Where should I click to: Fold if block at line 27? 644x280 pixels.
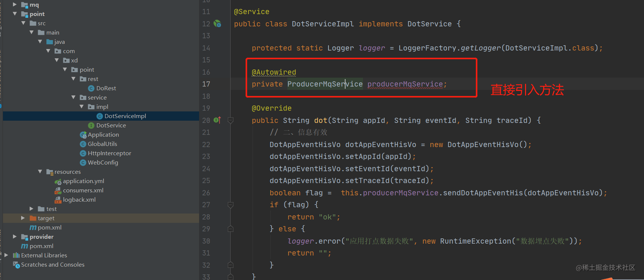tap(230, 205)
